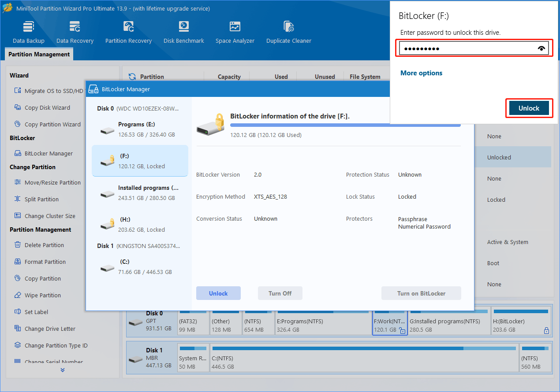
Task: Click Turn on BitLocker button
Action: pos(421,293)
